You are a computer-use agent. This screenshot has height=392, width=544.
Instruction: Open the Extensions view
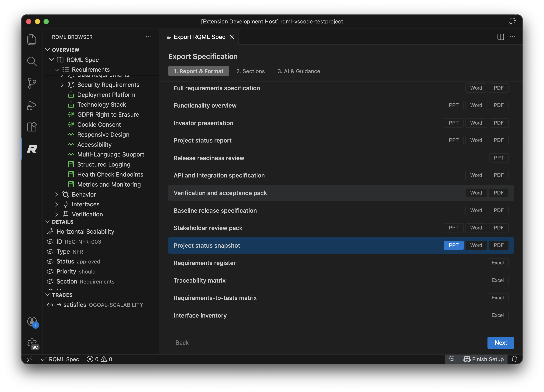(x=32, y=127)
